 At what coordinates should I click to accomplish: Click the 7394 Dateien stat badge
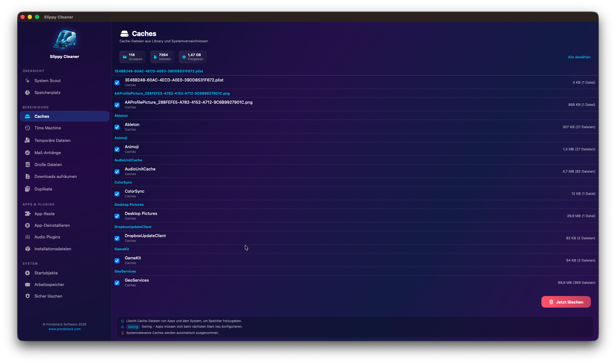(x=162, y=57)
